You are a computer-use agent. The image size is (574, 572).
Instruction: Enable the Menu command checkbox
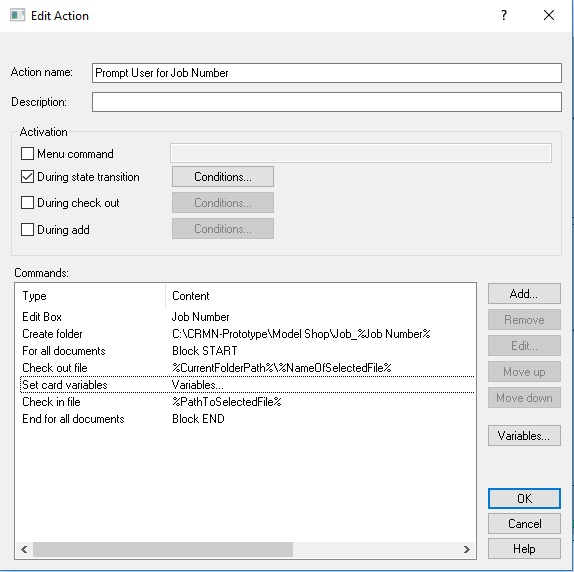pos(27,154)
